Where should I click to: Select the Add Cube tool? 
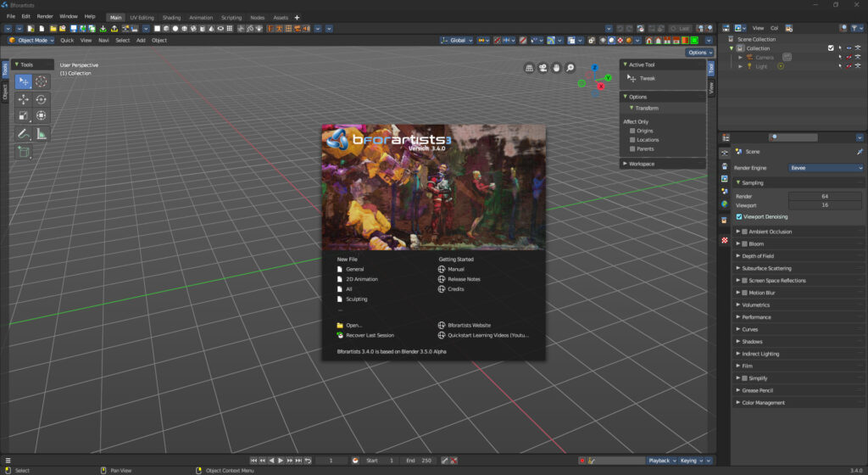coord(23,152)
